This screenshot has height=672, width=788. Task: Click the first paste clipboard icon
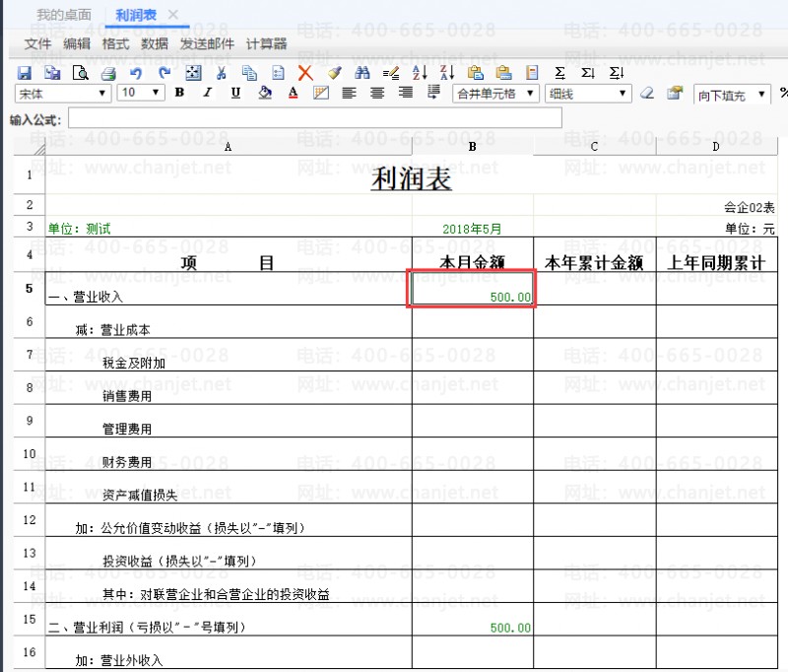pos(476,73)
